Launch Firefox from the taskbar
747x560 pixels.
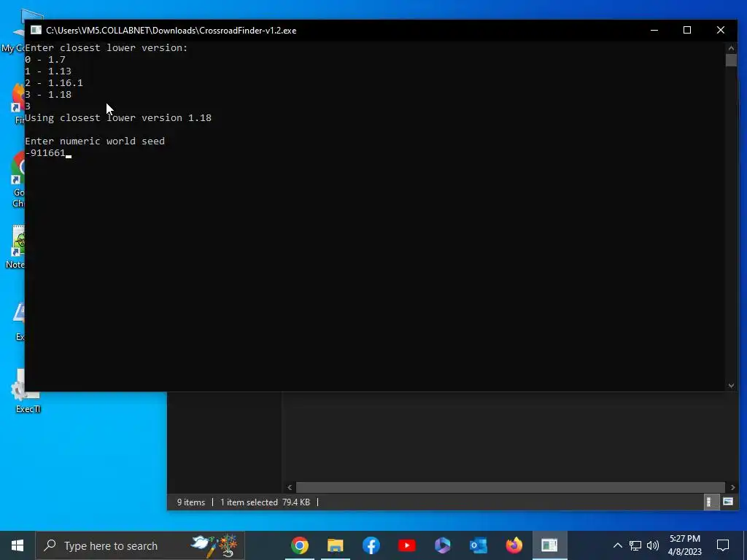514,545
